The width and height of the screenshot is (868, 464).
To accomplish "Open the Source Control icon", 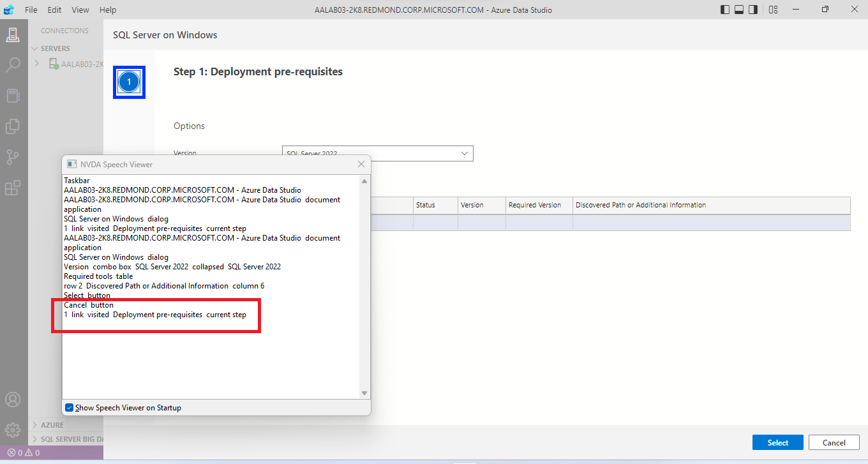I will (x=13, y=156).
